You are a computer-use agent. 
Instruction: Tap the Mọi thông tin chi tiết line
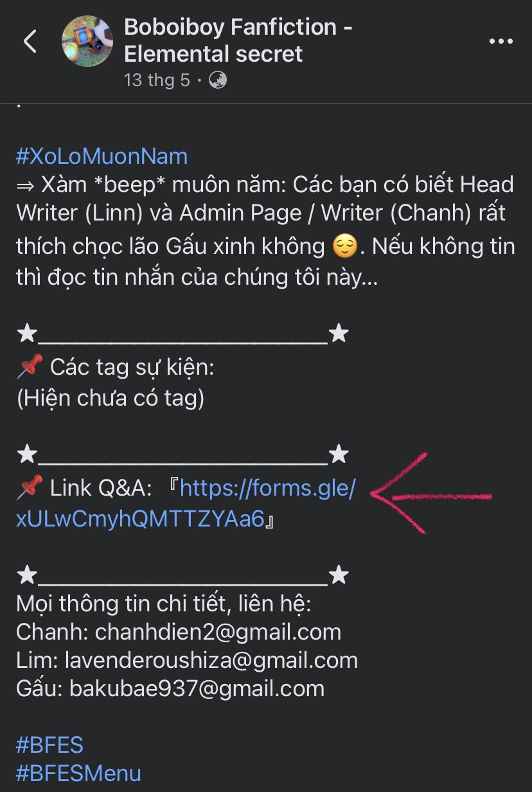tap(164, 604)
